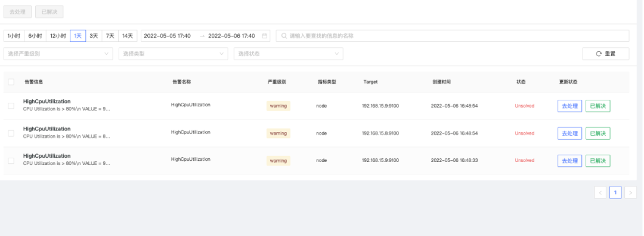The width and height of the screenshot is (644, 236).
Task: Click Target cell 192.168.15.8:9100
Action: point(380,133)
